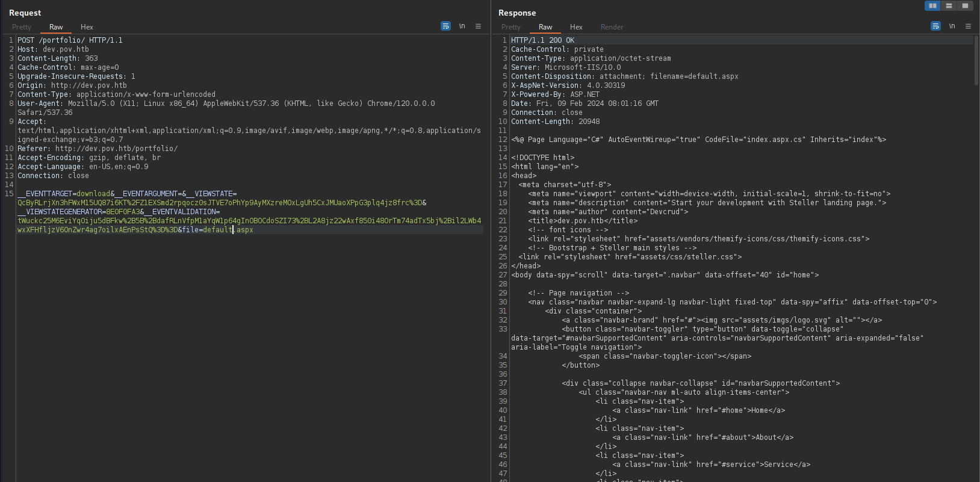This screenshot has height=482, width=980.
Task: Click the 'Host: dev.pov.htb' header line
Action: [x=53, y=49]
